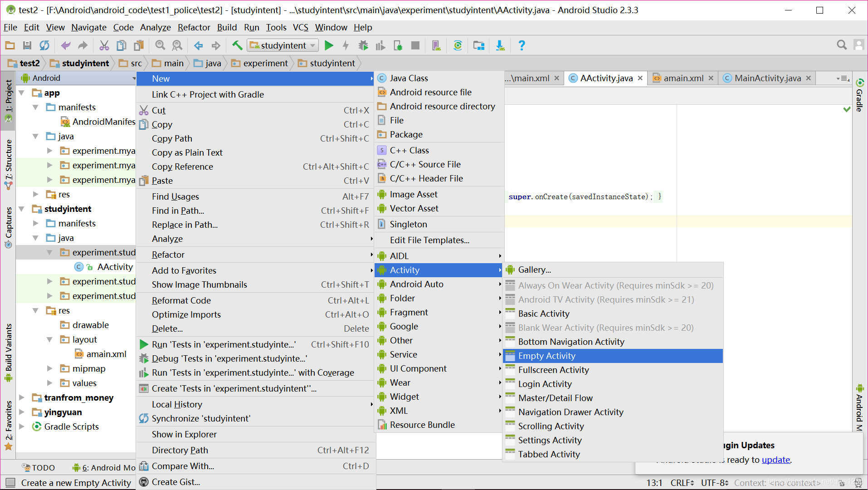Switch to the MainActivity.java editor tab
The image size is (868, 490).
(x=767, y=78)
